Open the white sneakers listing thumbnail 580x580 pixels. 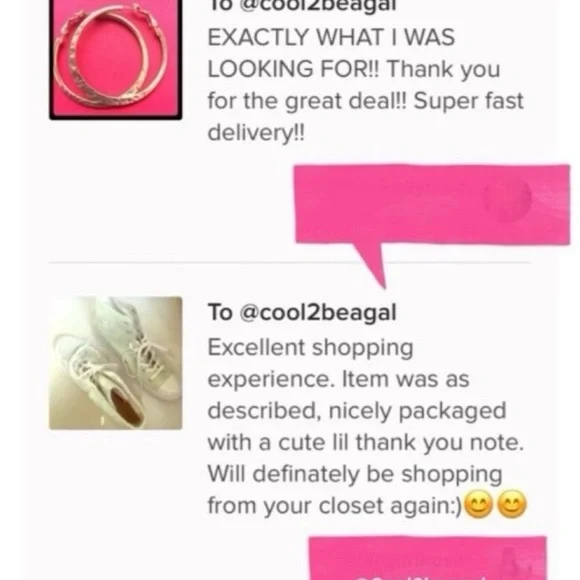[x=115, y=363]
